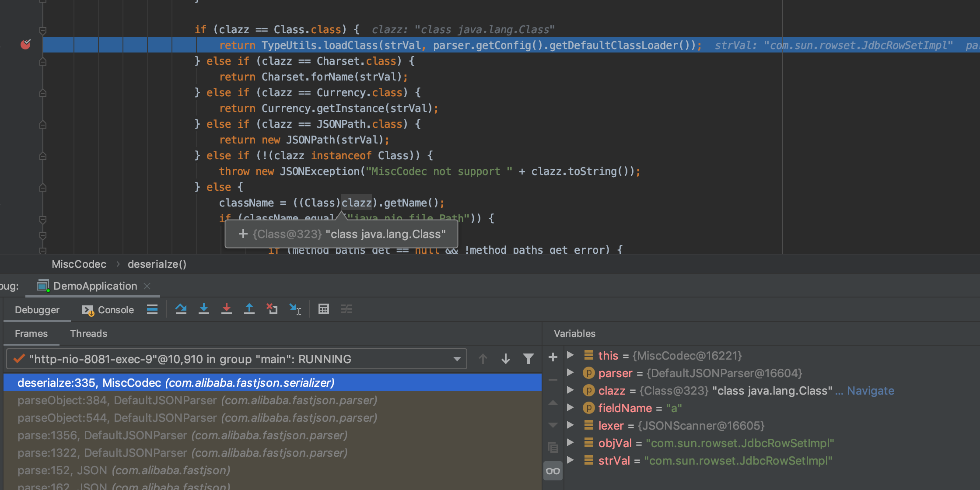Add a new watch with plus icon
The width and height of the screenshot is (980, 490).
coord(553,357)
